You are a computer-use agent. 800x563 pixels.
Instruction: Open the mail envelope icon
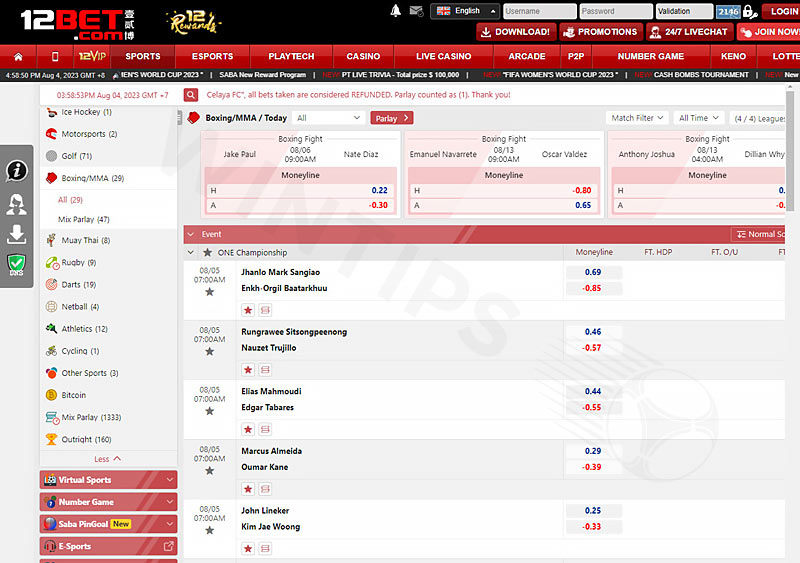[x=416, y=11]
